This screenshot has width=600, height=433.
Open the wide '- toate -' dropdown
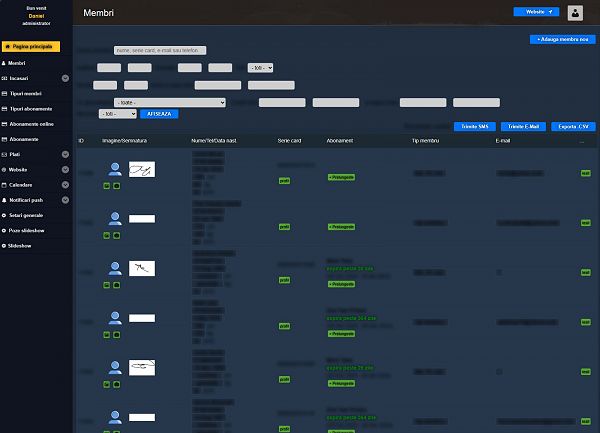pyautogui.click(x=169, y=102)
